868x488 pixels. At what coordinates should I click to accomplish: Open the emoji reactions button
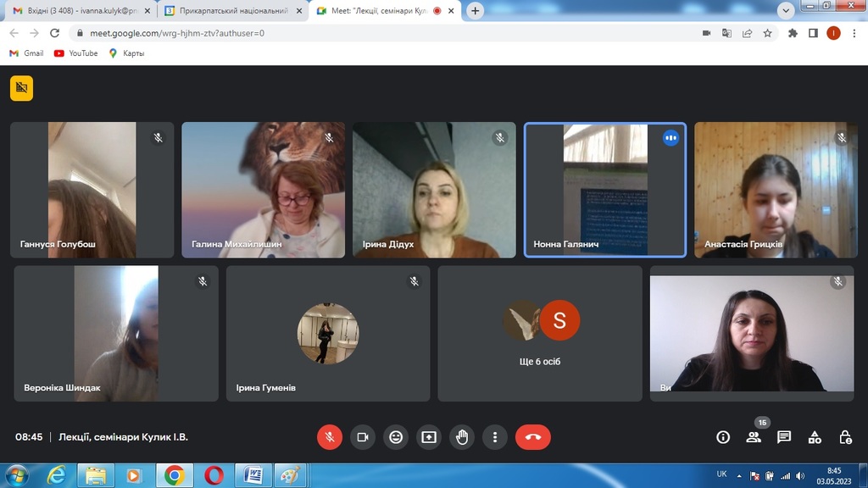(x=396, y=437)
